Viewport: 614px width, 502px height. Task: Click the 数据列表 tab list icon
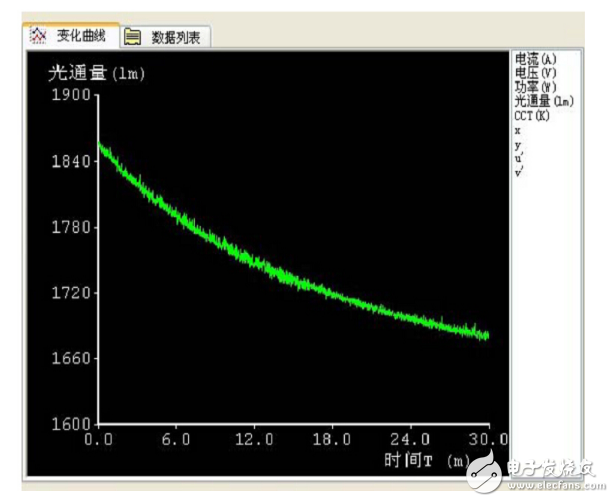click(133, 37)
